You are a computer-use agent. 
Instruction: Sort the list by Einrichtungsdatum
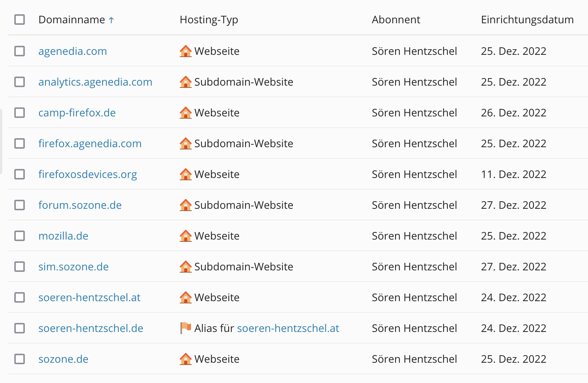point(527,20)
